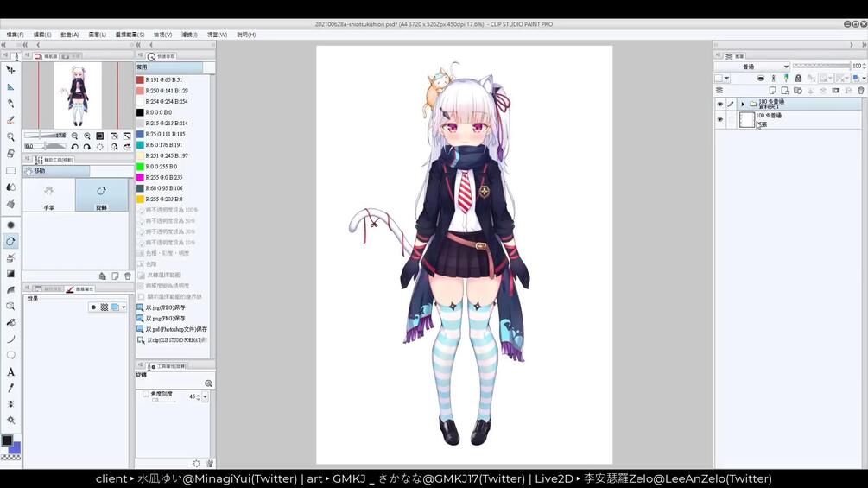This screenshot has width=868, height=488.
Task: Open the angle step 45 dropdown arrow
Action: pyautogui.click(x=205, y=396)
